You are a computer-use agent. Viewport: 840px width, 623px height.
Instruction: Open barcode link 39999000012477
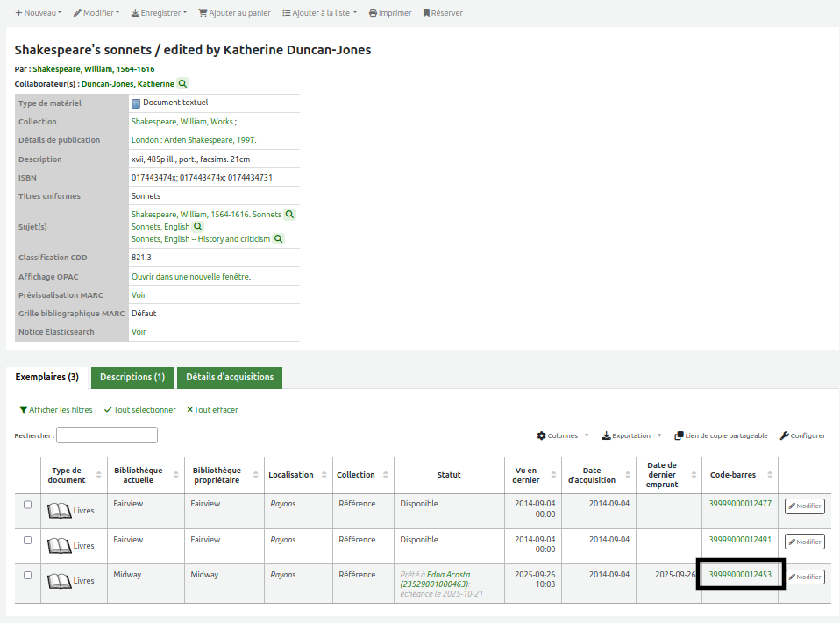[740, 504]
